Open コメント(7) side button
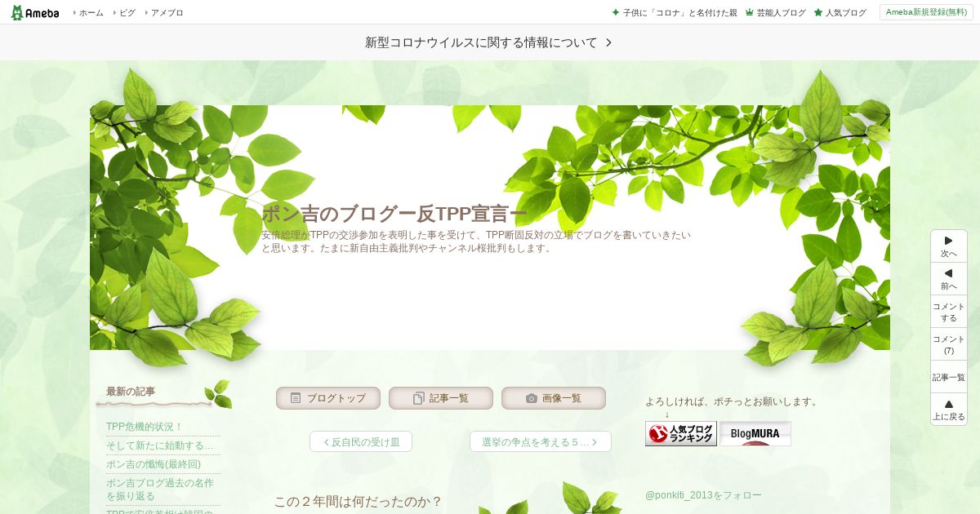The height and width of the screenshot is (514, 980). pyautogui.click(x=949, y=344)
